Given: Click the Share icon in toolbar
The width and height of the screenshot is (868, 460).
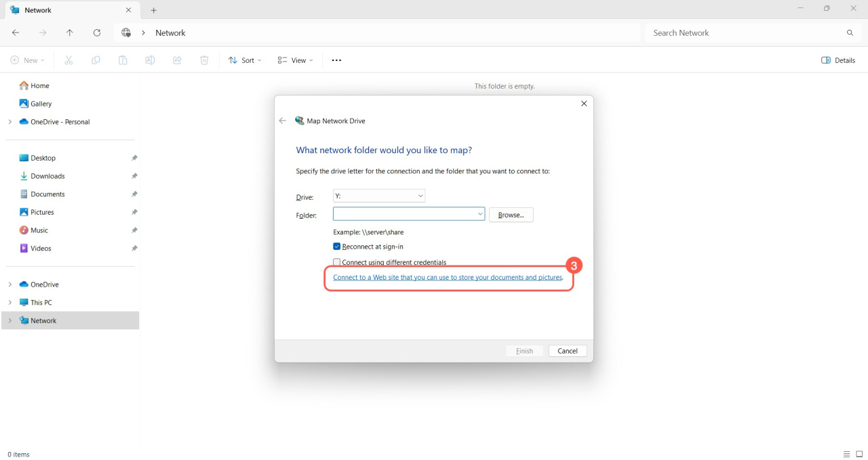Looking at the screenshot, I should (x=177, y=60).
